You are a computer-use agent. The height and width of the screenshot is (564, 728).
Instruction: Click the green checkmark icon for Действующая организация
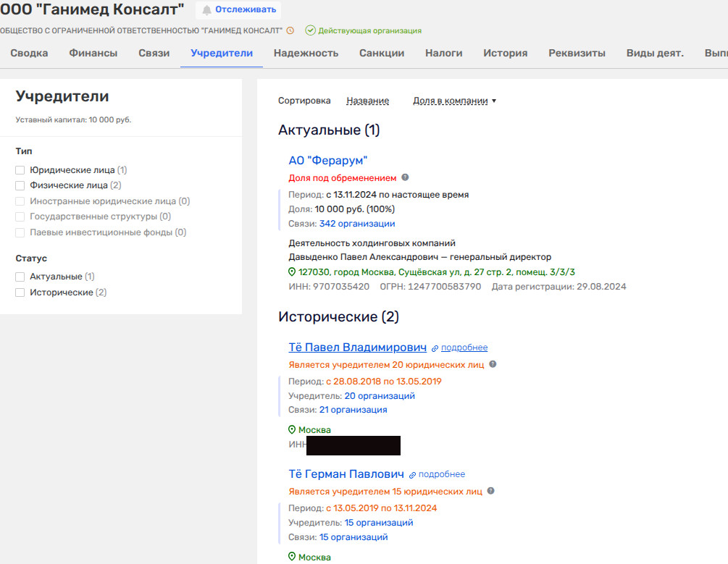(310, 30)
